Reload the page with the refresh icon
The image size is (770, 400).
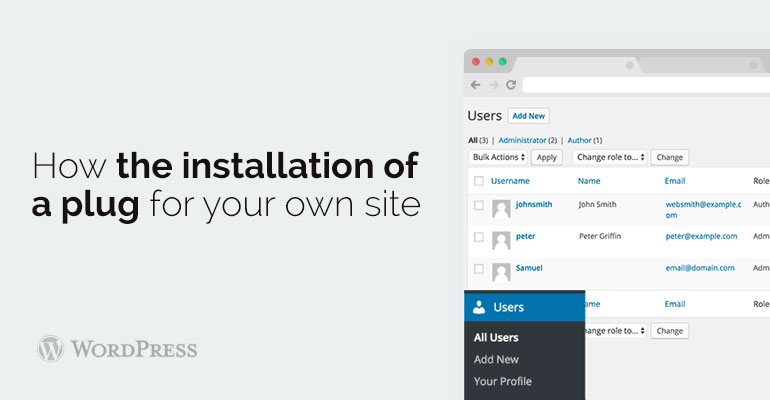point(511,85)
